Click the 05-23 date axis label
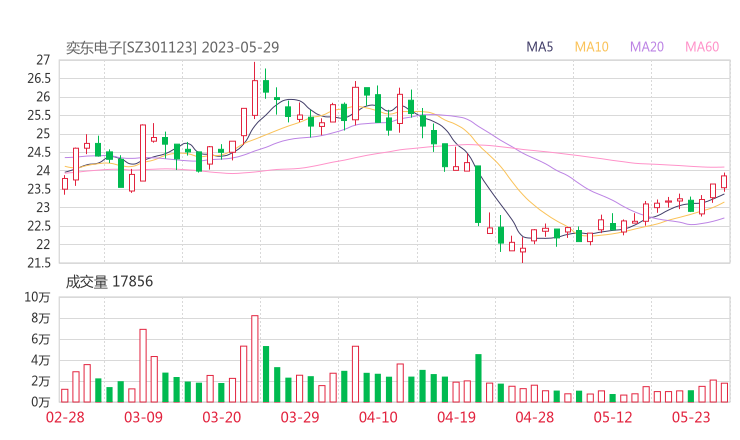This screenshot has width=740, height=440. (691, 417)
